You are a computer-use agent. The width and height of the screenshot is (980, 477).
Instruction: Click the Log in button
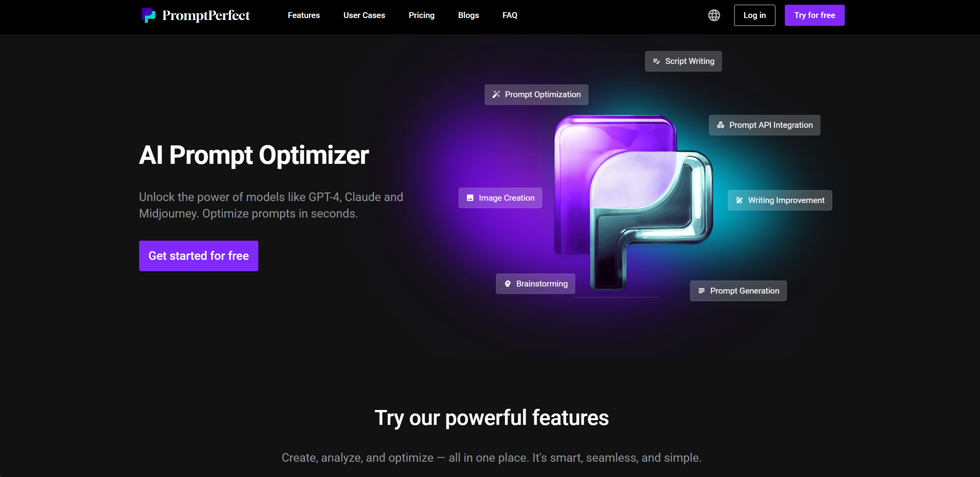(x=755, y=15)
